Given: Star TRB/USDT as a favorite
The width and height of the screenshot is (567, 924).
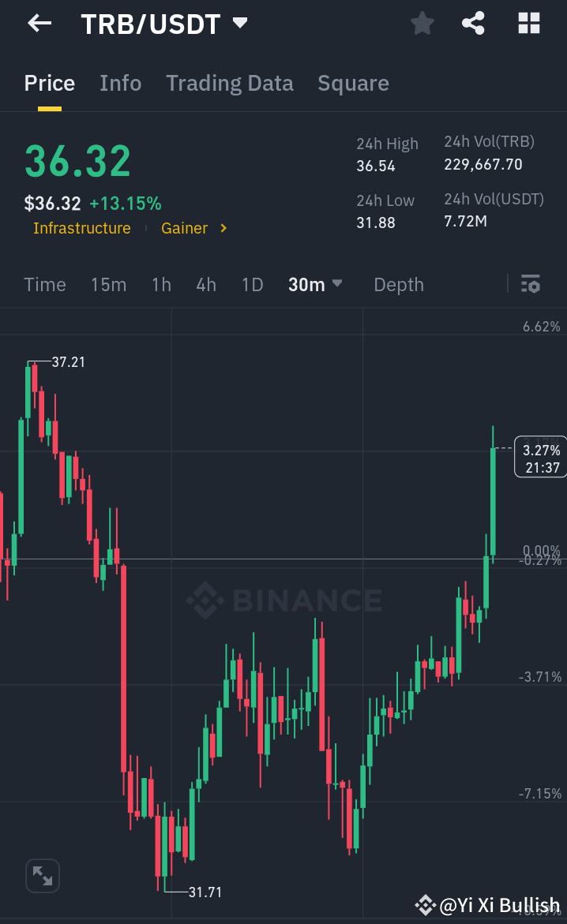Looking at the screenshot, I should pos(422,23).
